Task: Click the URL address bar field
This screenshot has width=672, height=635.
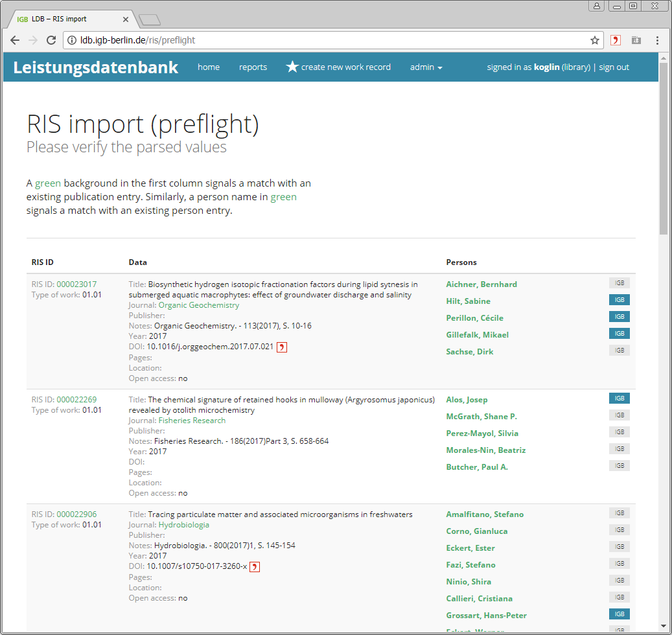Action: pos(324,40)
